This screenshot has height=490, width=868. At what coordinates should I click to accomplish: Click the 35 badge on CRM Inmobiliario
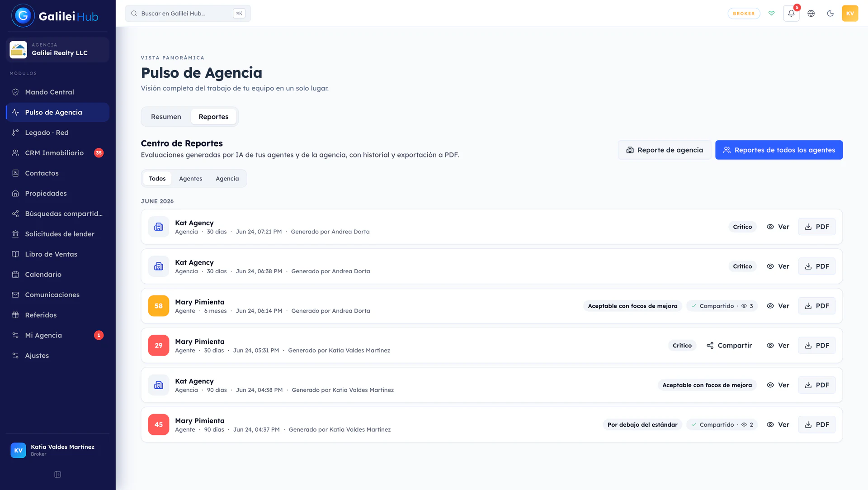pos(99,153)
